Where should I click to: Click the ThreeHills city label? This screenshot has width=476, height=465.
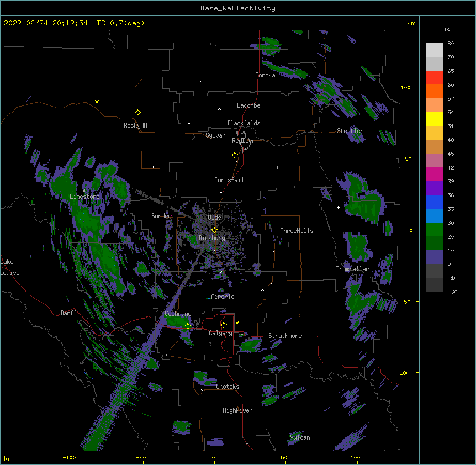coord(297,231)
